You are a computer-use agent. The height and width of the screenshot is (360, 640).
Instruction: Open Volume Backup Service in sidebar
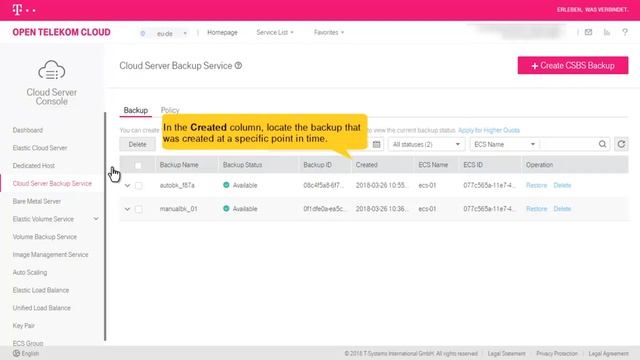click(45, 237)
